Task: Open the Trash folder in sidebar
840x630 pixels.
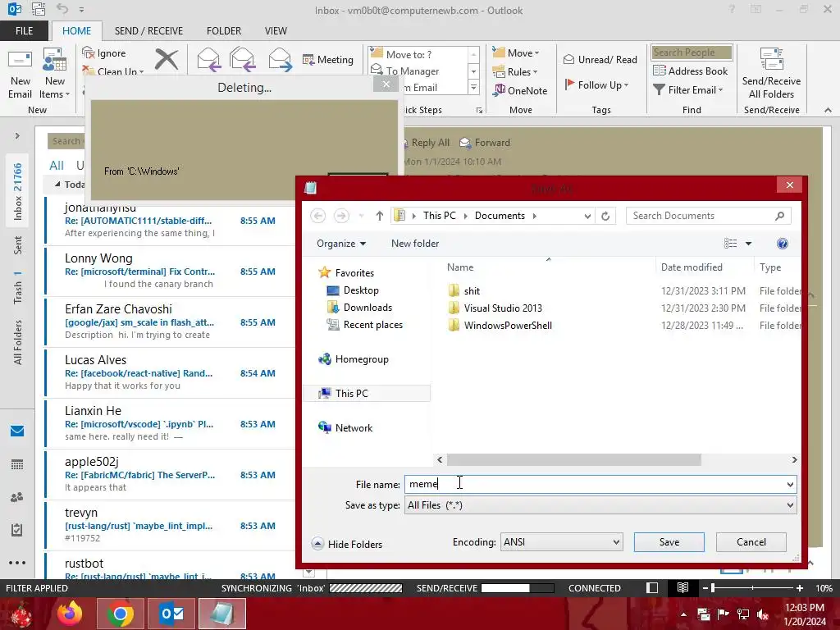Action: (x=18, y=288)
